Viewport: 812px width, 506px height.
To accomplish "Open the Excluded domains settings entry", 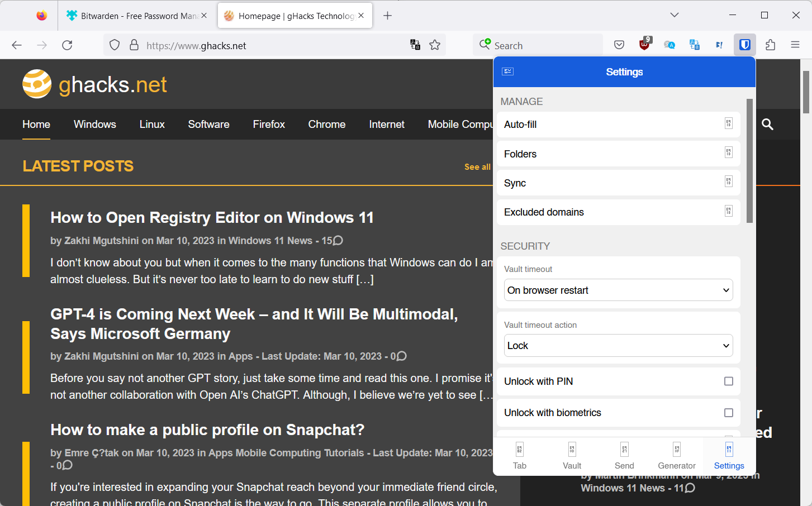I will 618,212.
